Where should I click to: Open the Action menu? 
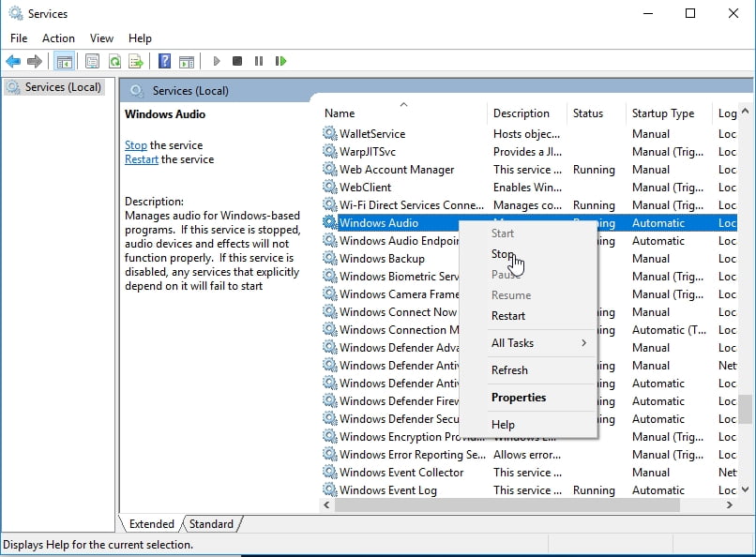[x=58, y=38]
